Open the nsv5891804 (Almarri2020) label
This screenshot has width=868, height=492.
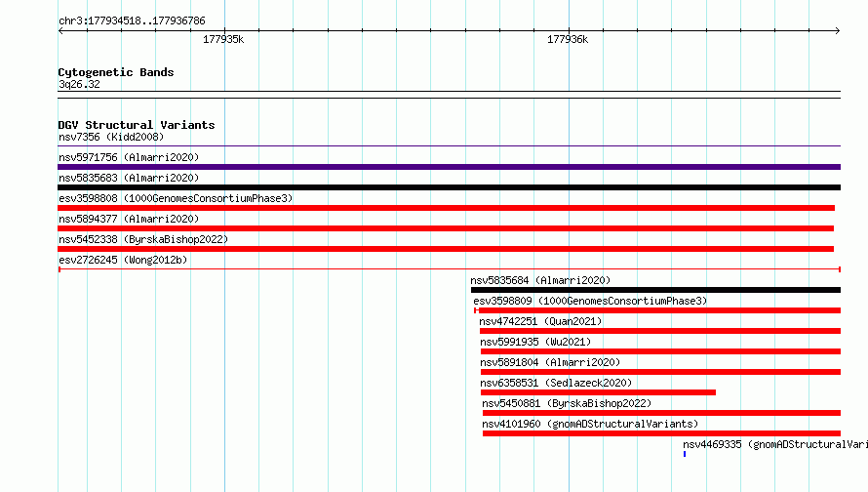pos(550,362)
